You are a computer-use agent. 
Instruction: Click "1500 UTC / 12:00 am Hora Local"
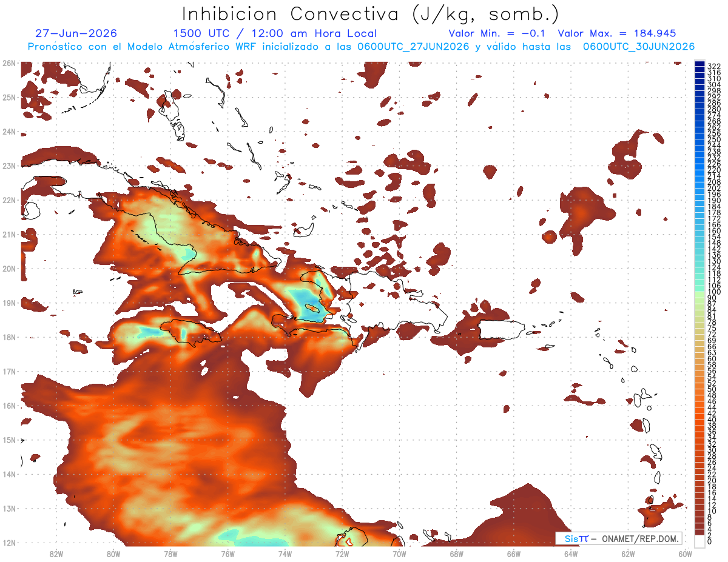point(275,34)
